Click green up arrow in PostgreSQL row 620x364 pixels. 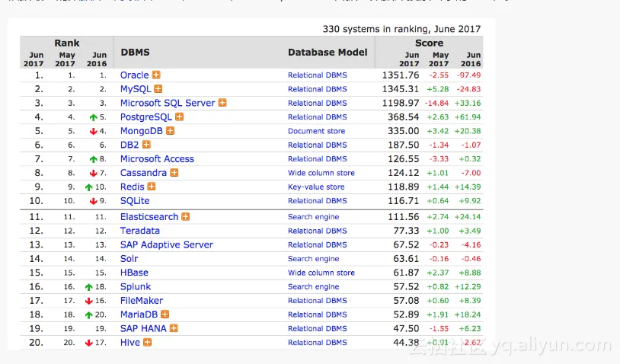[x=94, y=117]
